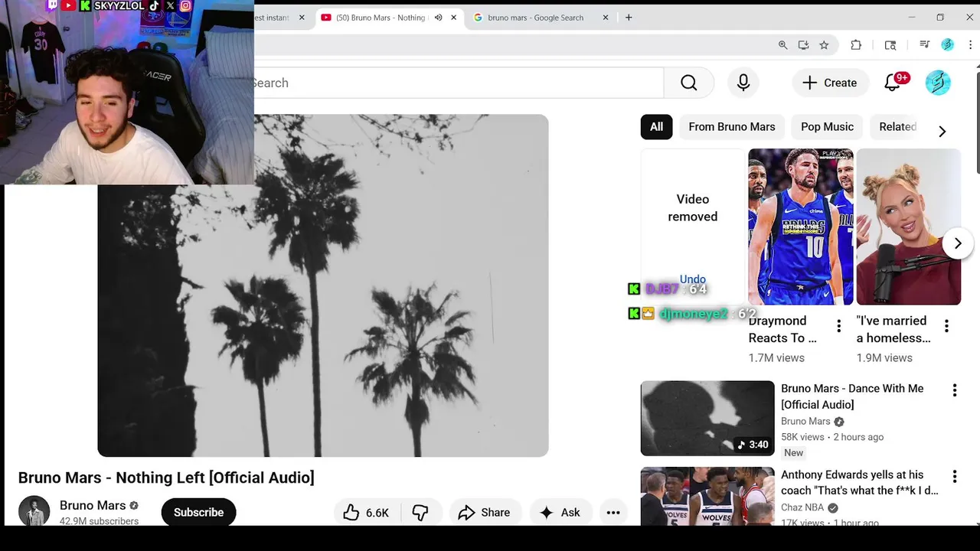Image resolution: width=980 pixels, height=551 pixels.
Task: Bookmark this page with the star
Action: pos(824,45)
